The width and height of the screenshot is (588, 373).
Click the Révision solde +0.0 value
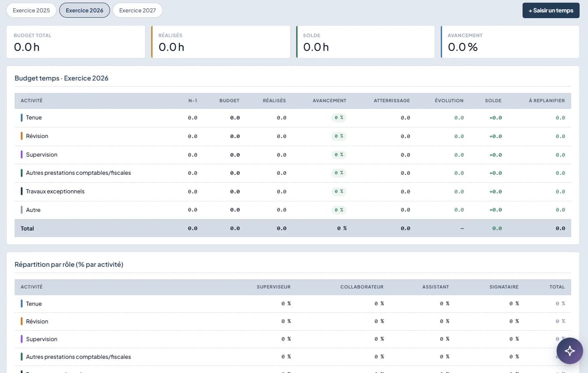[495, 136]
